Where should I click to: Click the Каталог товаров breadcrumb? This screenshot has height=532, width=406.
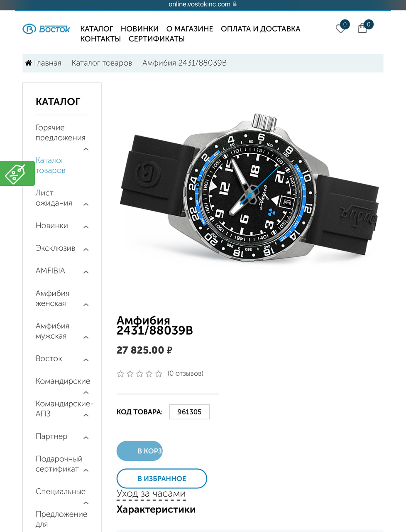[x=102, y=63]
